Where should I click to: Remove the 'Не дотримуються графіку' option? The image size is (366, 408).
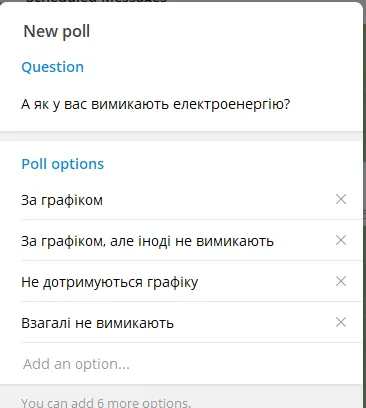pos(341,281)
